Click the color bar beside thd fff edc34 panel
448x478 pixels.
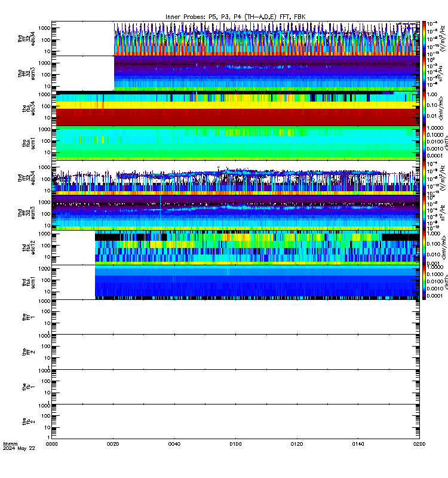coord(424,177)
